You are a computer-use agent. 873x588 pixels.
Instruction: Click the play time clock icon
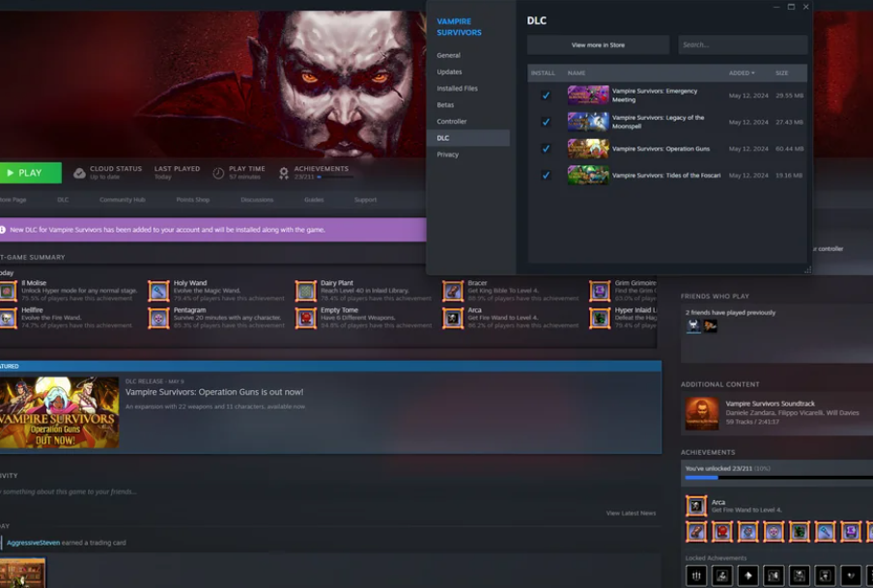[218, 173]
